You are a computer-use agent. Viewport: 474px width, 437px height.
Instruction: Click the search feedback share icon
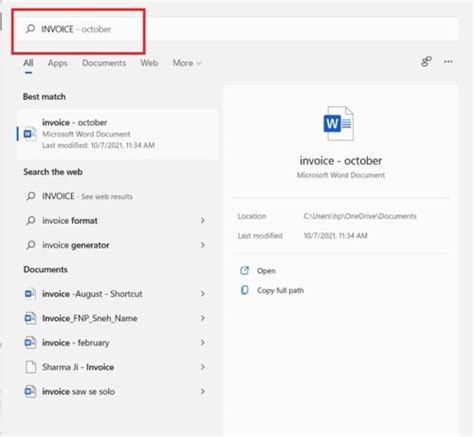coord(426,62)
